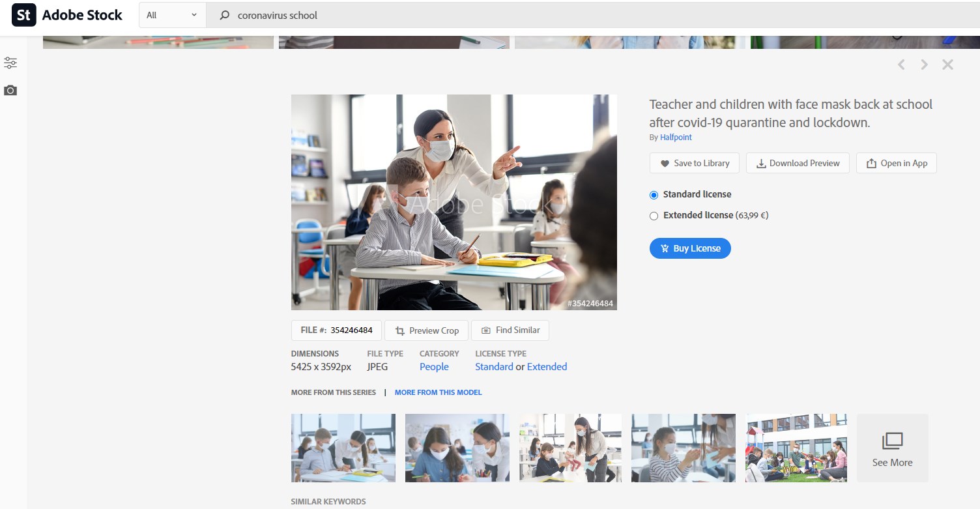Switch to More From This Series tab

pyautogui.click(x=334, y=392)
